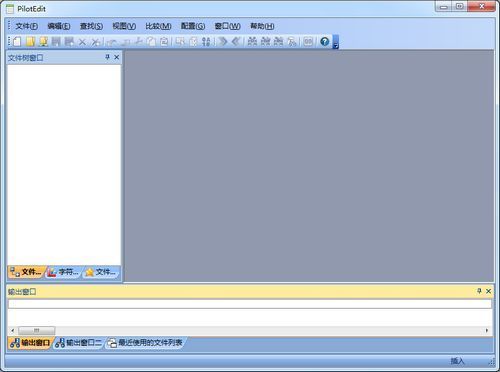Toggle pin on 输出窗口 panel
Image resolution: width=500 pixels, height=372 pixels.
[479, 291]
